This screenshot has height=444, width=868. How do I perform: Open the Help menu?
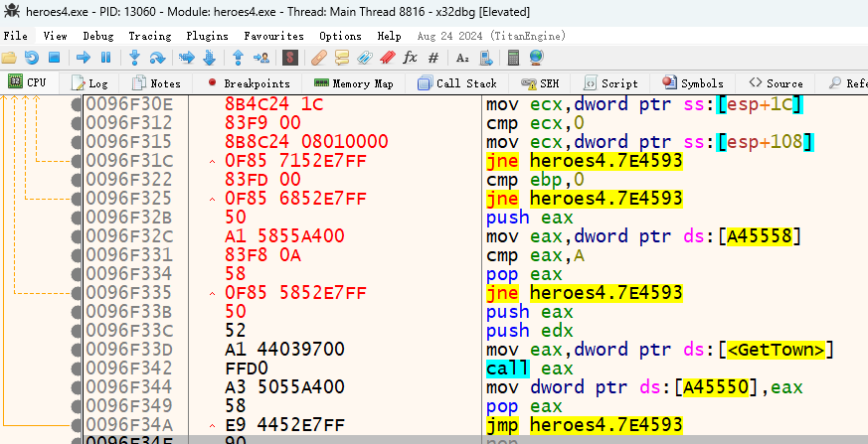[x=389, y=36]
